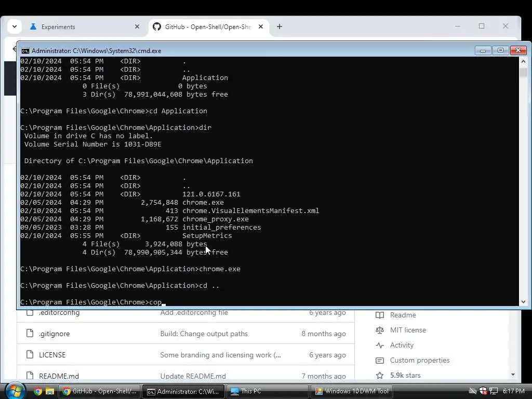Switch to GitHub Open-Shell taskbar button
Screen dimensions: 532x399
(99, 391)
